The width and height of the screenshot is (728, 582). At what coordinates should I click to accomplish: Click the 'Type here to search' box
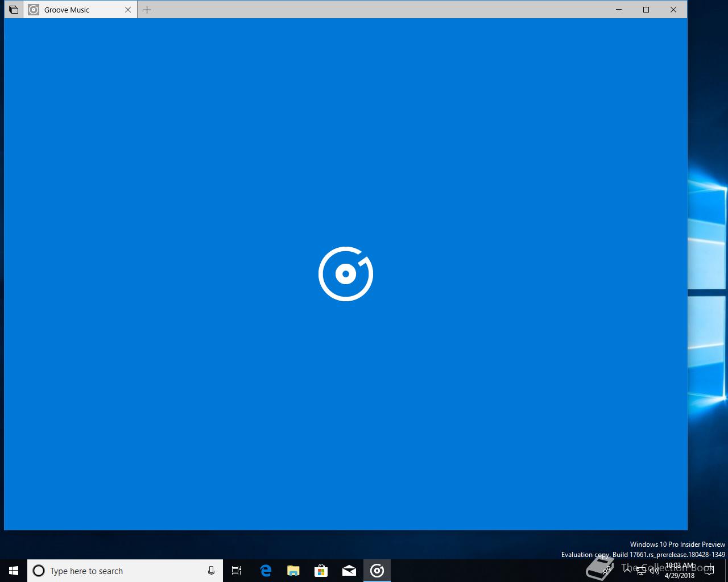pos(125,571)
